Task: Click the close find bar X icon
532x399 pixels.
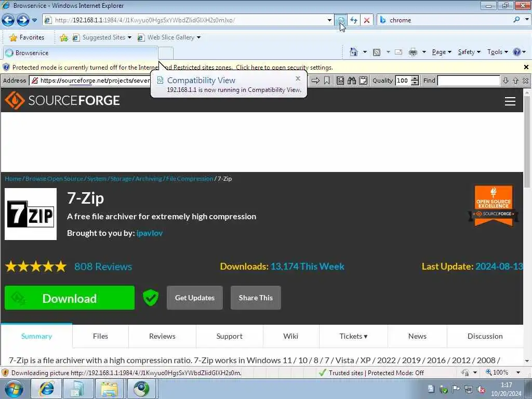Action: tap(526, 81)
